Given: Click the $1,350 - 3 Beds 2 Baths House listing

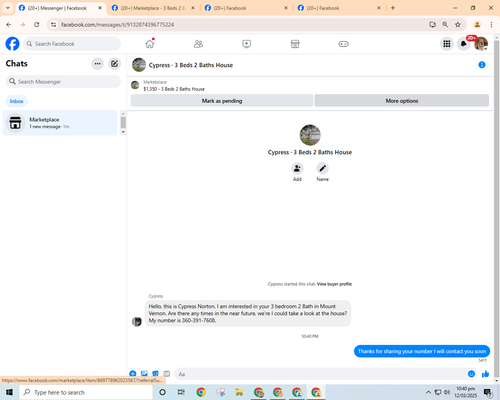Looking at the screenshot, I should [174, 89].
